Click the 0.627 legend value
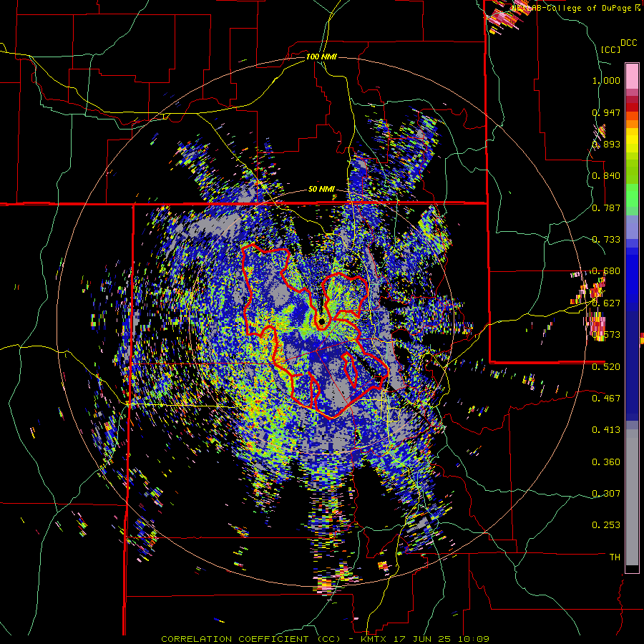The width and height of the screenshot is (644, 644). (606, 303)
